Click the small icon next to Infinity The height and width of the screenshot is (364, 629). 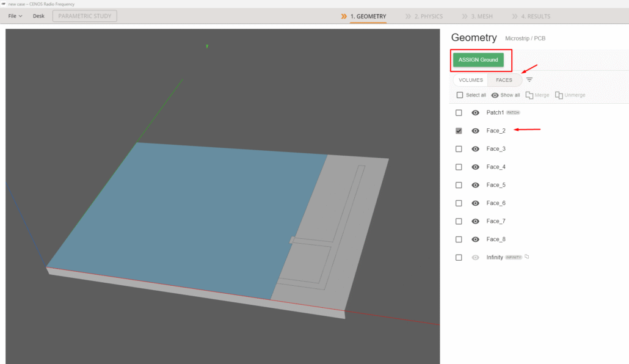[527, 257]
